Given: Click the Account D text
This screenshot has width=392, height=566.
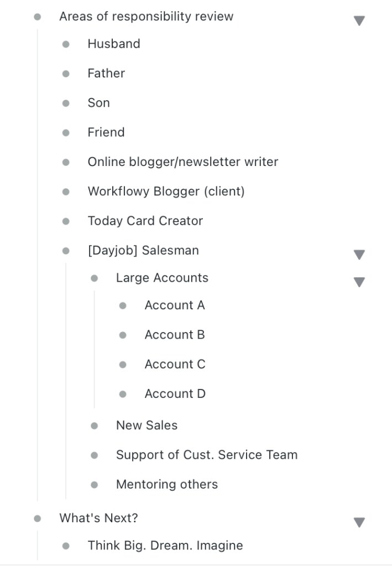Looking at the screenshot, I should [175, 394].
